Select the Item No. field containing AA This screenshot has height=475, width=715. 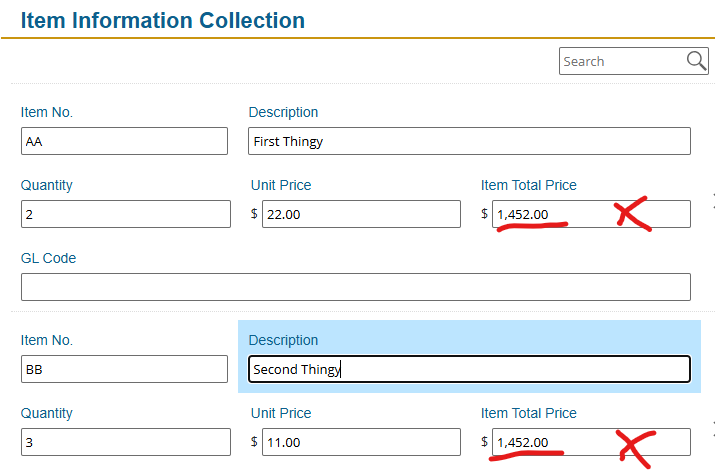(124, 141)
